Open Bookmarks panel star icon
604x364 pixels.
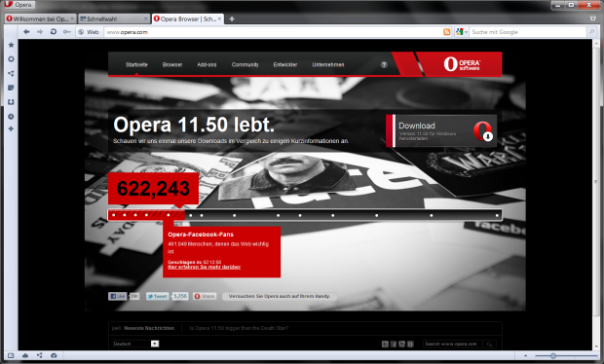(11, 45)
